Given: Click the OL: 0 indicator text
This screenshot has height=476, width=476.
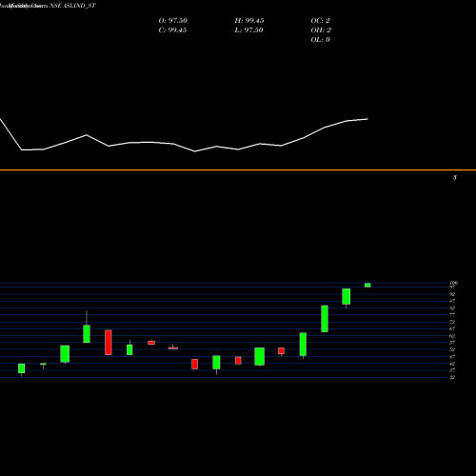Looking at the screenshot, I should 320,40.
